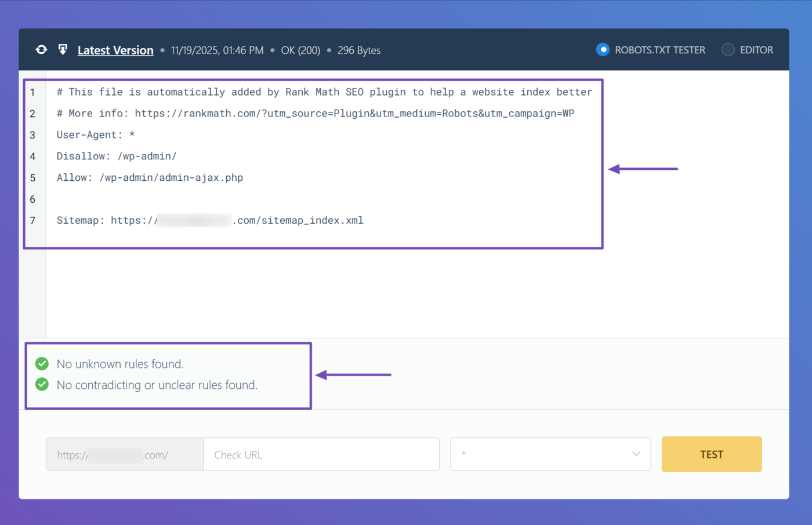Image resolution: width=812 pixels, height=525 pixels.
Task: Click the green checkmark beside unknown rules message
Action: pos(41,364)
